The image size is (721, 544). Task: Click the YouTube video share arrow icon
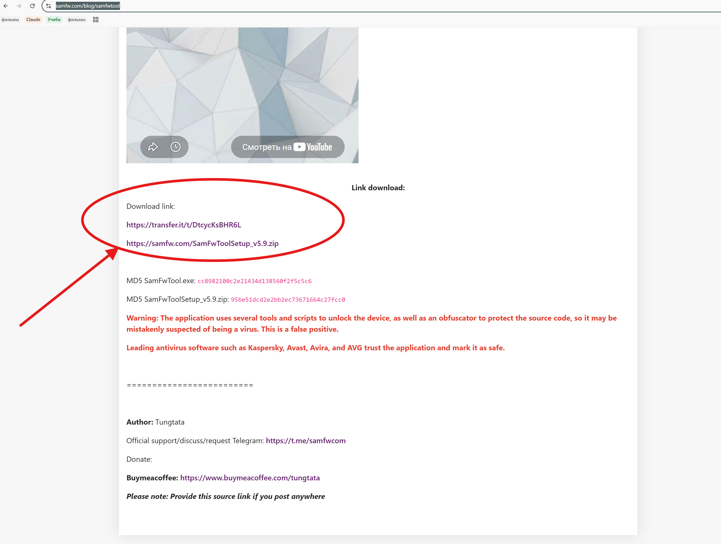(153, 147)
